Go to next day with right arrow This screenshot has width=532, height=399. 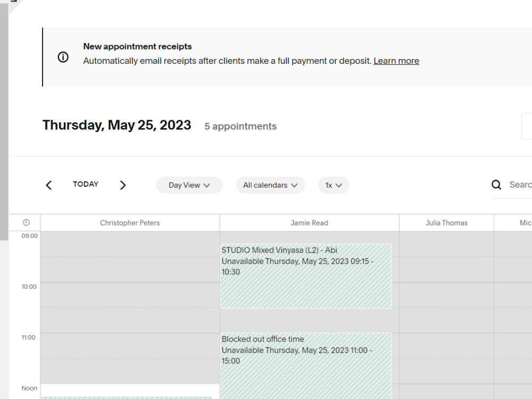point(123,185)
